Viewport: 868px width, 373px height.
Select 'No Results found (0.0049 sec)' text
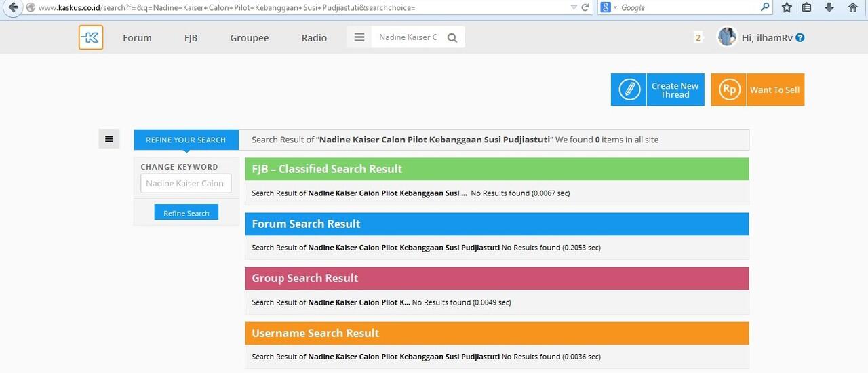pyautogui.click(x=462, y=302)
